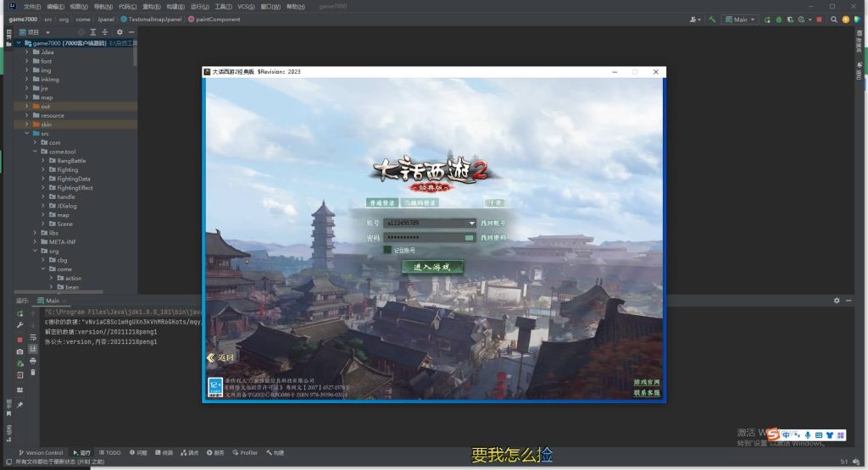The height and width of the screenshot is (470, 868).
Task: Click the trash clear-output icon in console
Action: 33,373
